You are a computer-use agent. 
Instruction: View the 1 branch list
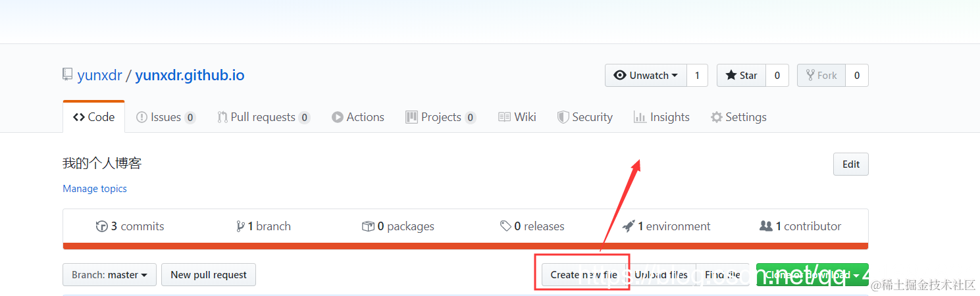click(x=263, y=226)
